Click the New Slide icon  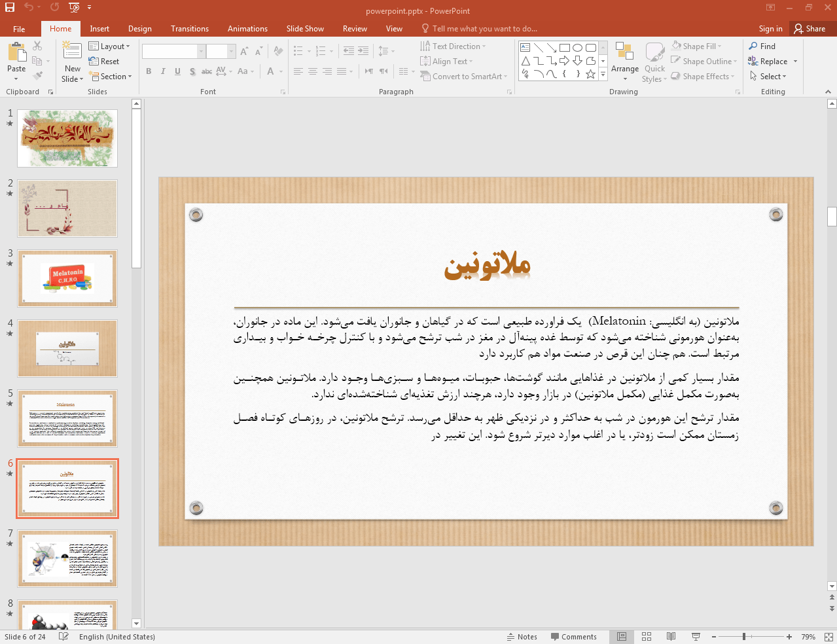(x=72, y=51)
